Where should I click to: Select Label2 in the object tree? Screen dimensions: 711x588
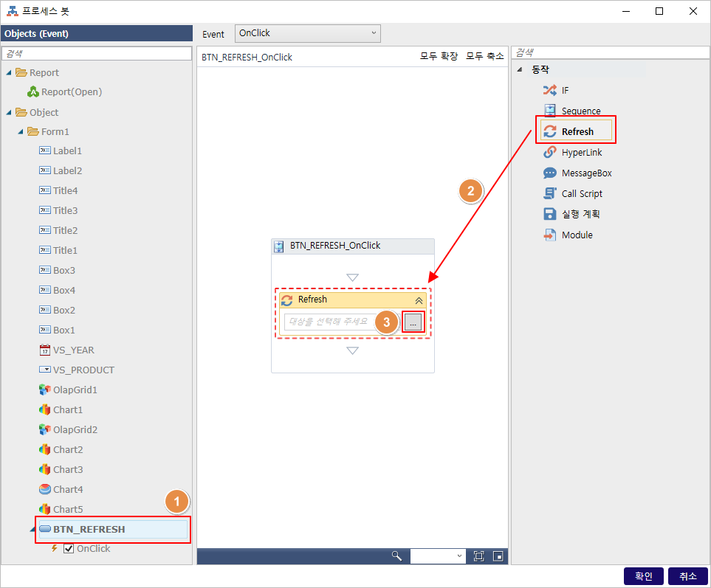[x=67, y=170]
